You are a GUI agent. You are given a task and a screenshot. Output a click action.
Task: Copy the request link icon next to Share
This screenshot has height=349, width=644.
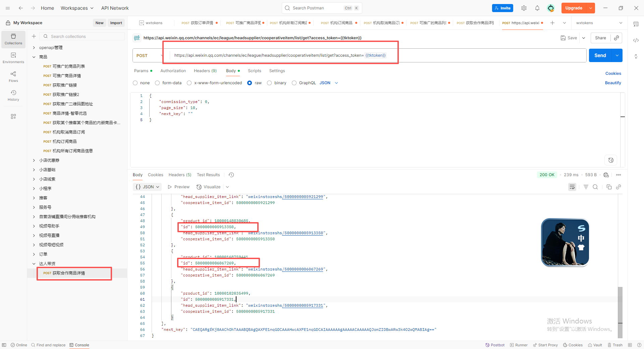(616, 38)
